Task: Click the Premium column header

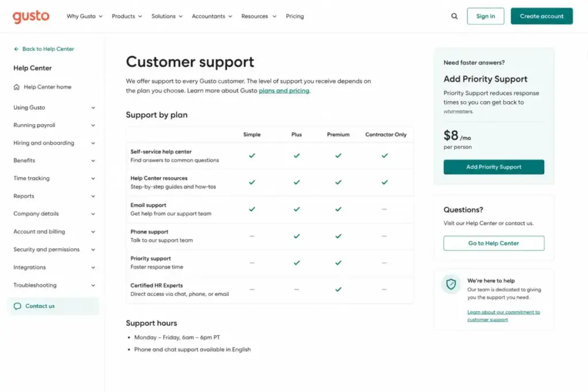Action: [338, 134]
